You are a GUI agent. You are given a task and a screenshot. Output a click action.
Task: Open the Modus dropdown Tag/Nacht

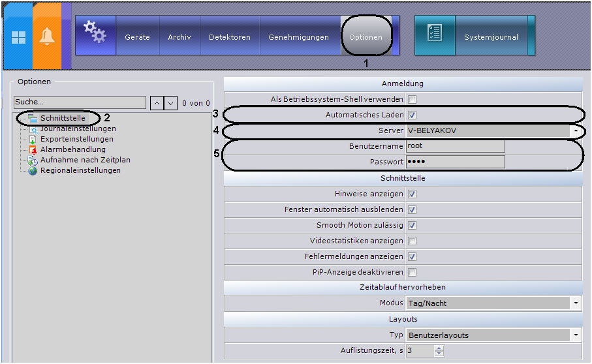pyautogui.click(x=576, y=303)
